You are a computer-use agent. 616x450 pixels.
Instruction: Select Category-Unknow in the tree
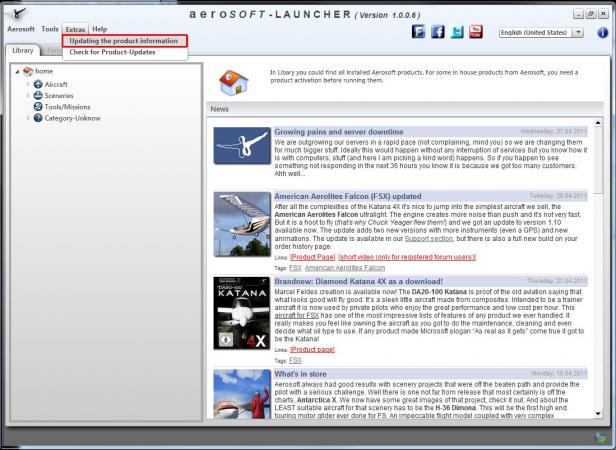72,118
